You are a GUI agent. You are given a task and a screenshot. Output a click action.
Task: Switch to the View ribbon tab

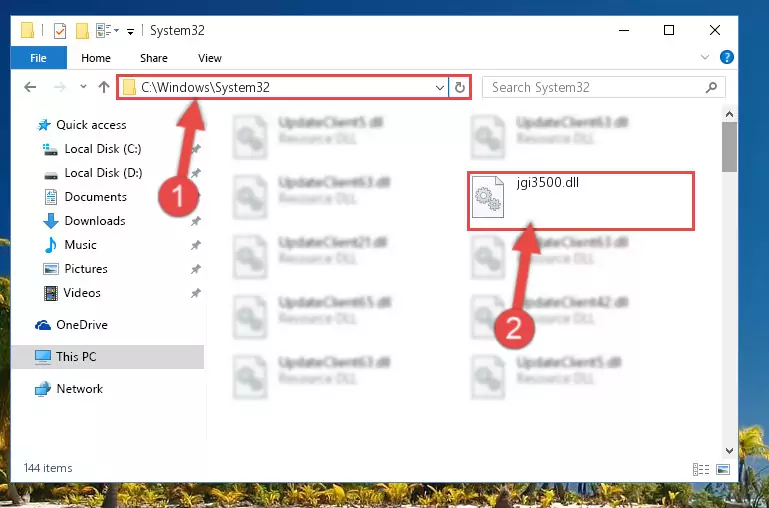(x=209, y=58)
